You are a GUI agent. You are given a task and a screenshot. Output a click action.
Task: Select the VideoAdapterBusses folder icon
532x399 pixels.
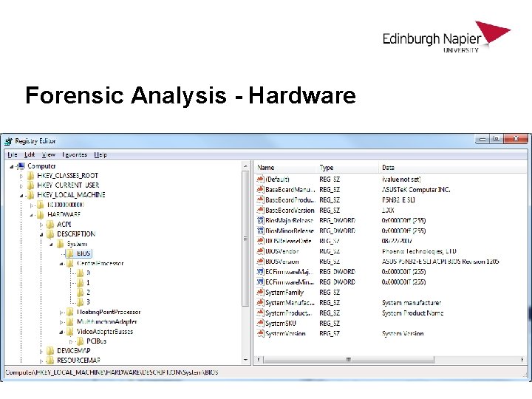coord(70,332)
